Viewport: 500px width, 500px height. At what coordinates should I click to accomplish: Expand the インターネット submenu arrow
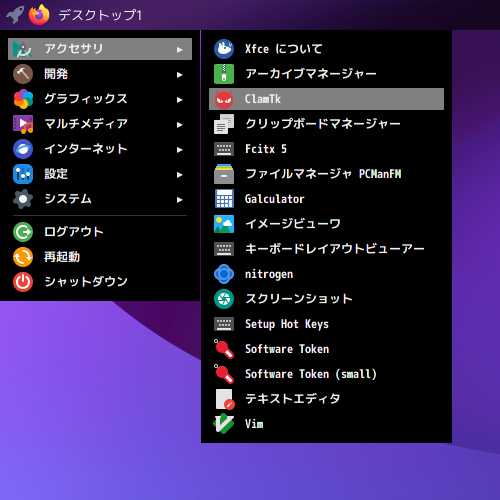[x=180, y=150]
